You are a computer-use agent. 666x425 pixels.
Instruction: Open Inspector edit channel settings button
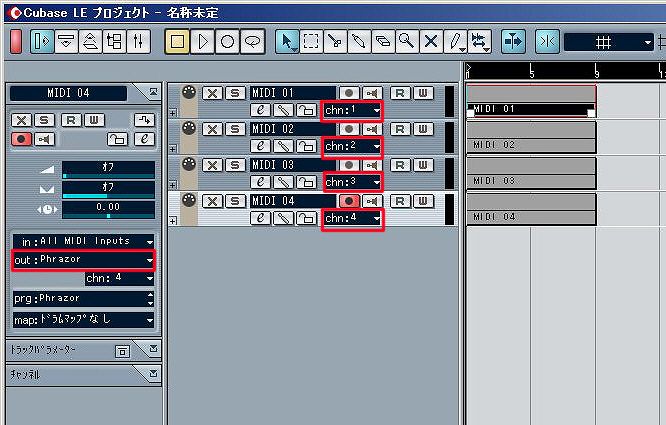click(144, 139)
